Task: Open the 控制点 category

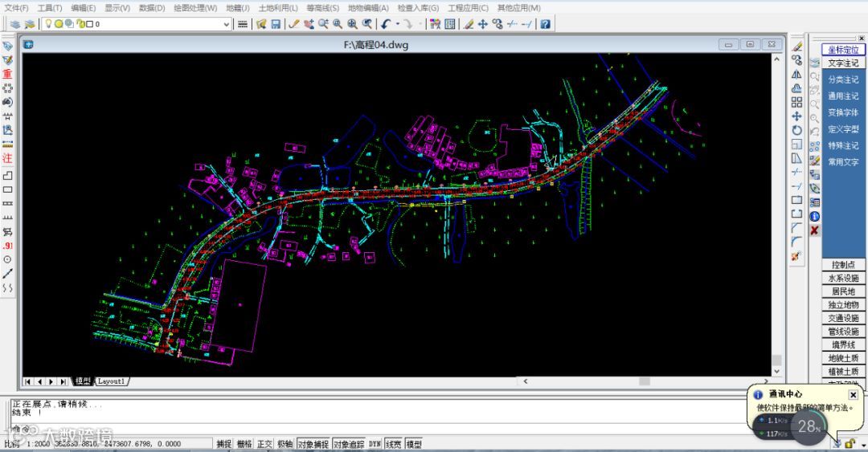Action: click(843, 265)
